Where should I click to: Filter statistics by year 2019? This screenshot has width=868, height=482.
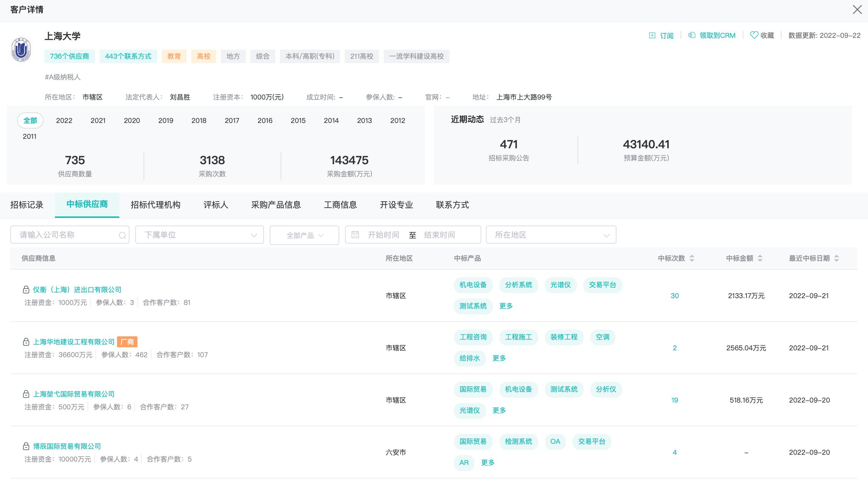(x=166, y=121)
